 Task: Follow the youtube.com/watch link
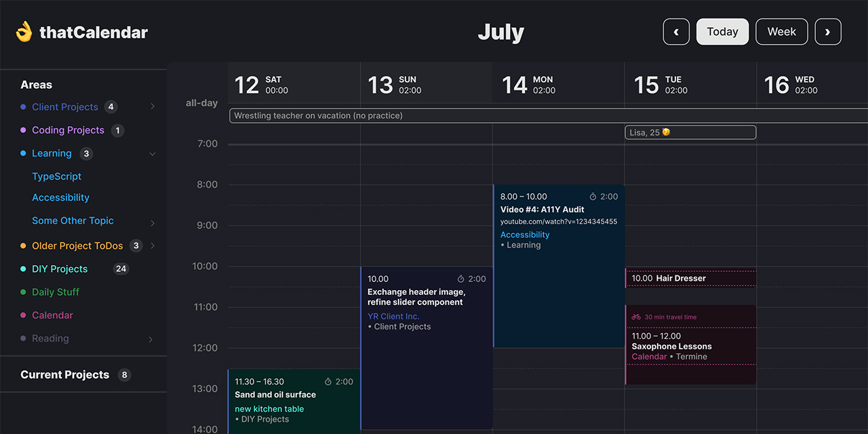pyautogui.click(x=559, y=222)
